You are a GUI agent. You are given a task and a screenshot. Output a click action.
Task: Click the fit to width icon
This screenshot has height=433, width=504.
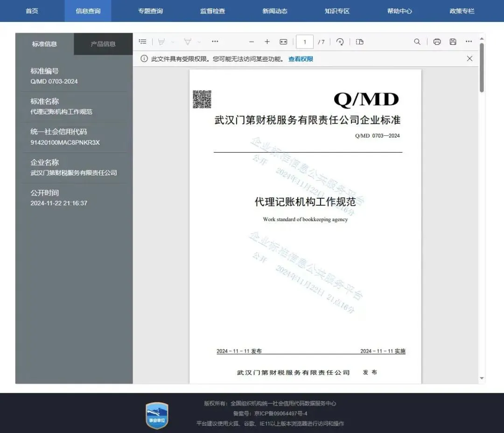[283, 42]
